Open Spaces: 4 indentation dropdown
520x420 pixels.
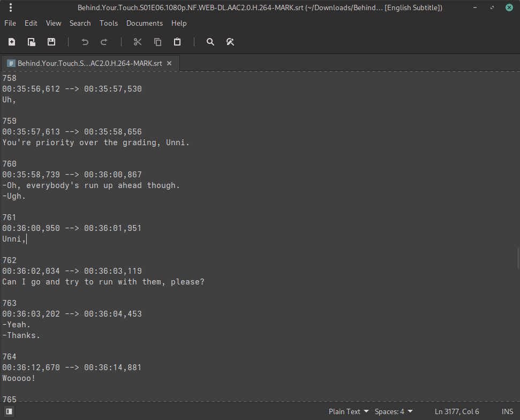tap(394, 411)
